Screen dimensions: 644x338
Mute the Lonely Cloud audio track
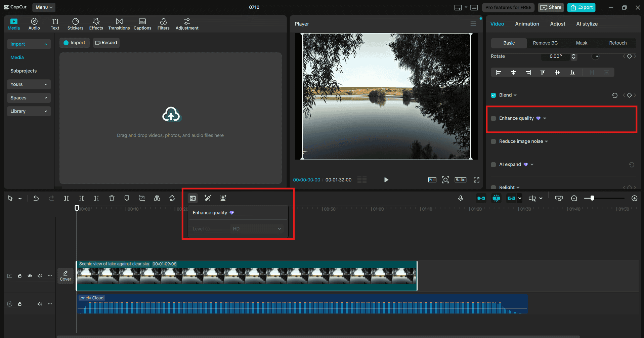[x=40, y=304]
